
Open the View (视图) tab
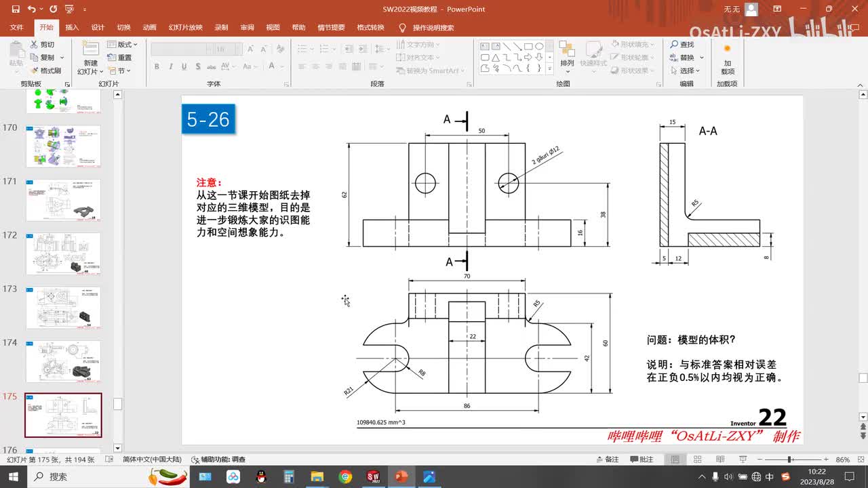(273, 28)
